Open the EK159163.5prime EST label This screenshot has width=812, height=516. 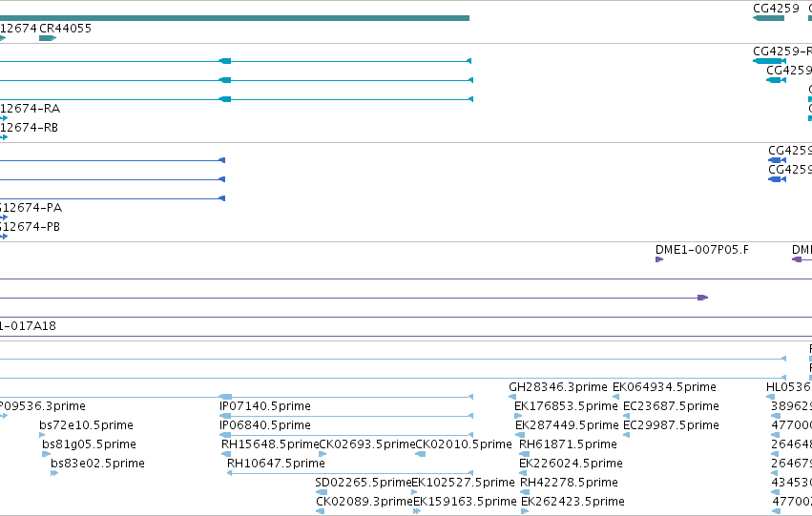click(x=465, y=502)
